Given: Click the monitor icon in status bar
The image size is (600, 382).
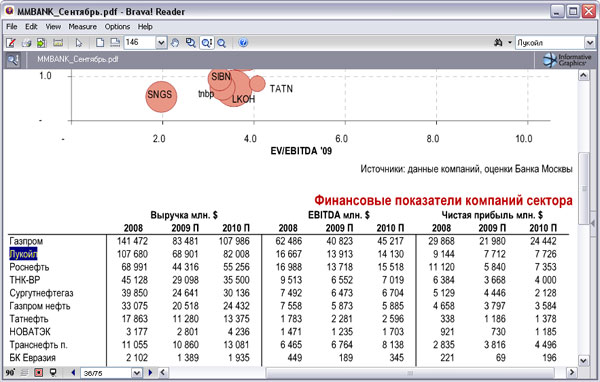Looking at the screenshot, I should [x=53, y=372].
